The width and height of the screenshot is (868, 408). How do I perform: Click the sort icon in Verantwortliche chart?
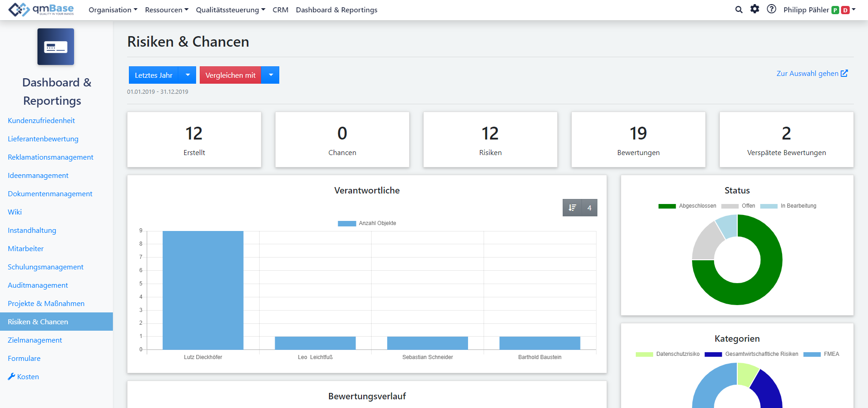click(x=572, y=208)
